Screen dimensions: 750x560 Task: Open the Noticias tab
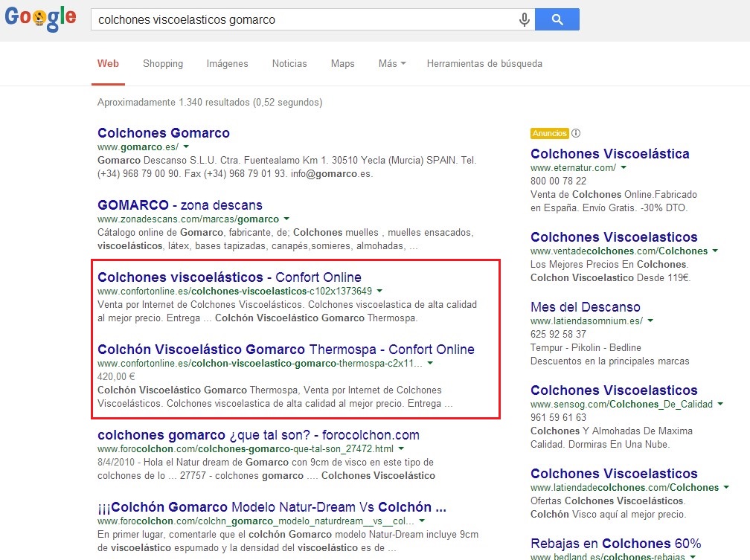click(x=289, y=64)
